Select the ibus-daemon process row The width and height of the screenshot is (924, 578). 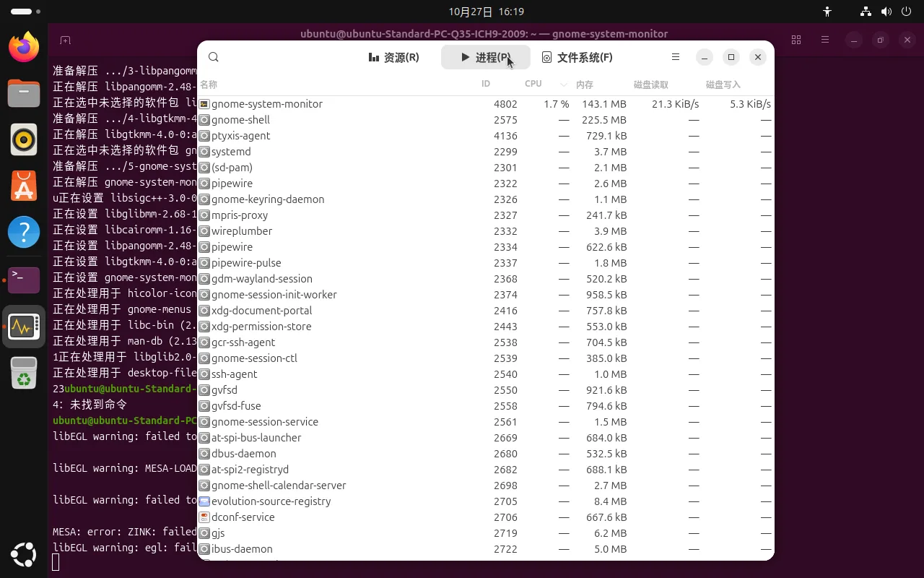[x=486, y=549]
